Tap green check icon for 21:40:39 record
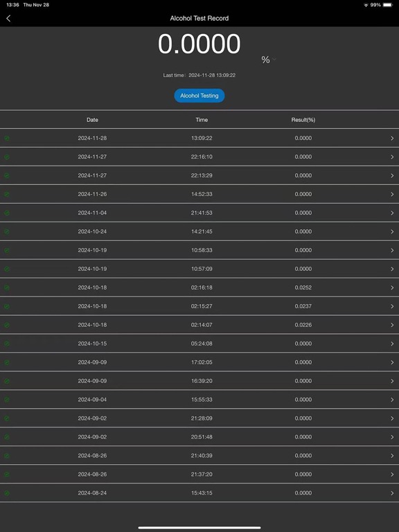The image size is (399, 532). 7,455
